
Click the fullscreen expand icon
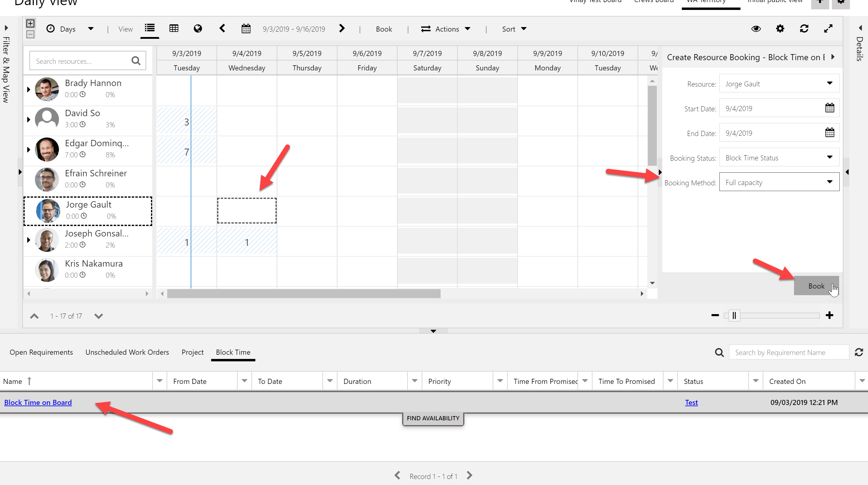pos(829,29)
